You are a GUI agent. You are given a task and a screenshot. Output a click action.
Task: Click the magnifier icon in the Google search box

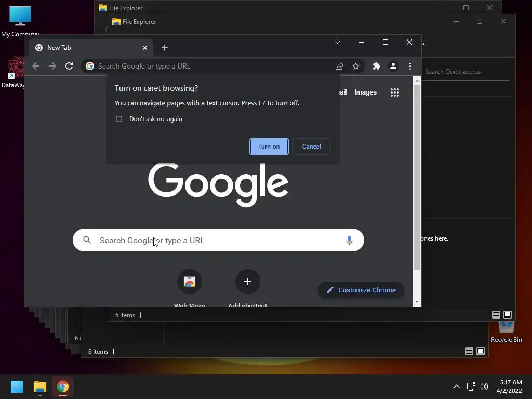87,240
